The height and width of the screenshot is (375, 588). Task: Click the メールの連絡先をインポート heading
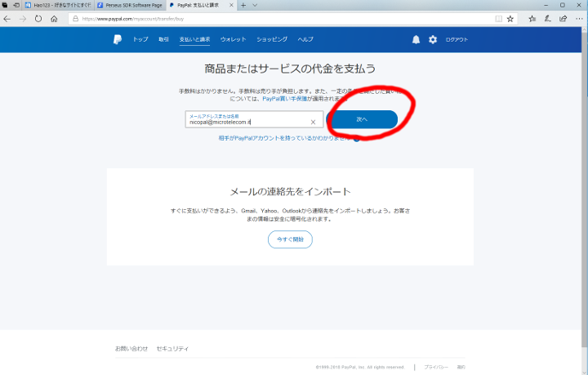click(x=290, y=192)
